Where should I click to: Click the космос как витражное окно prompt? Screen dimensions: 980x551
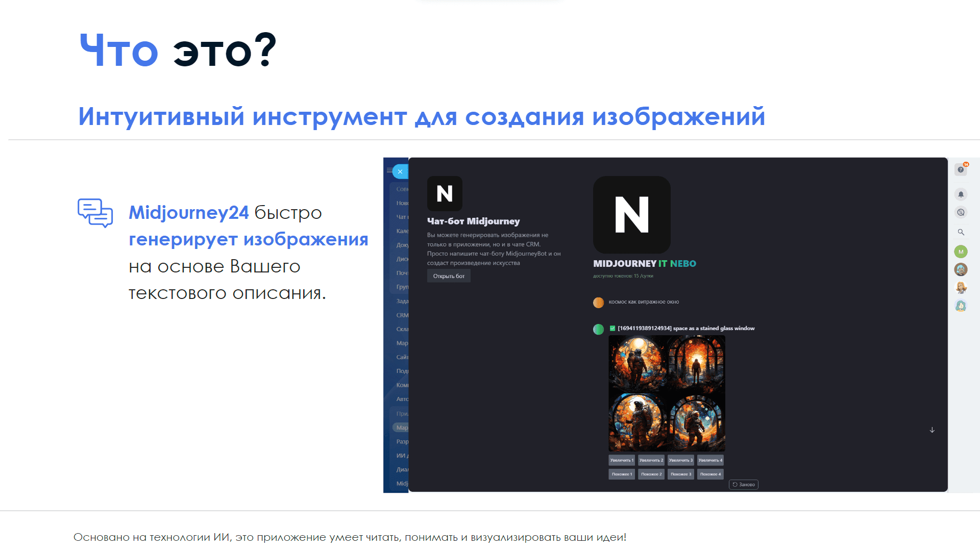pos(644,302)
